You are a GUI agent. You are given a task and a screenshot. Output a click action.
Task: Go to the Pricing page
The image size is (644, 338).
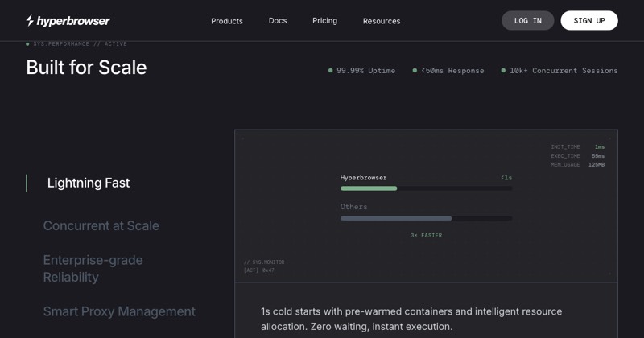[324, 21]
